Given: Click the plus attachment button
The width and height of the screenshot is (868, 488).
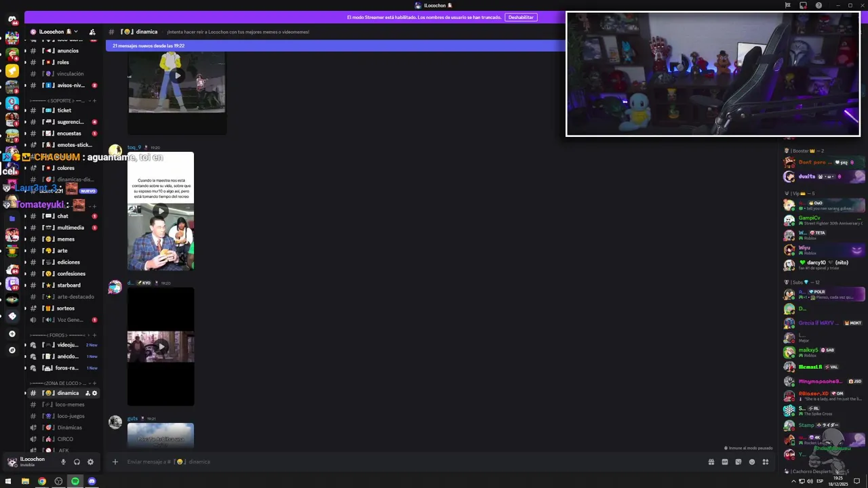Looking at the screenshot, I should coord(115,462).
